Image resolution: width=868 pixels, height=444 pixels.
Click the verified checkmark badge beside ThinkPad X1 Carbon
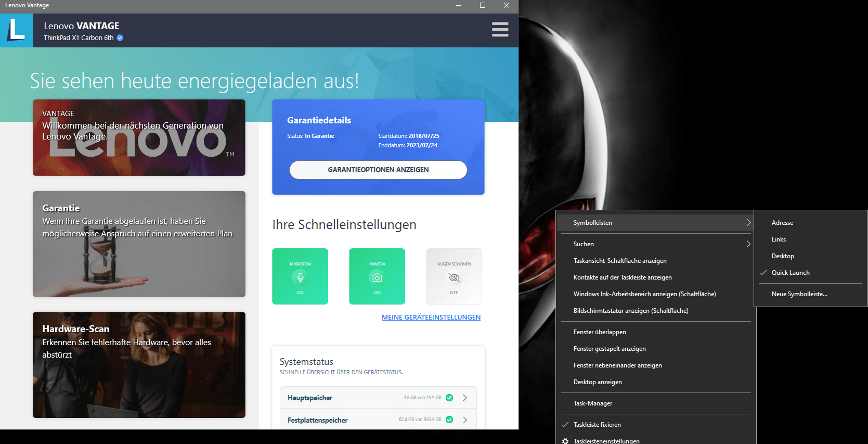pyautogui.click(x=120, y=38)
